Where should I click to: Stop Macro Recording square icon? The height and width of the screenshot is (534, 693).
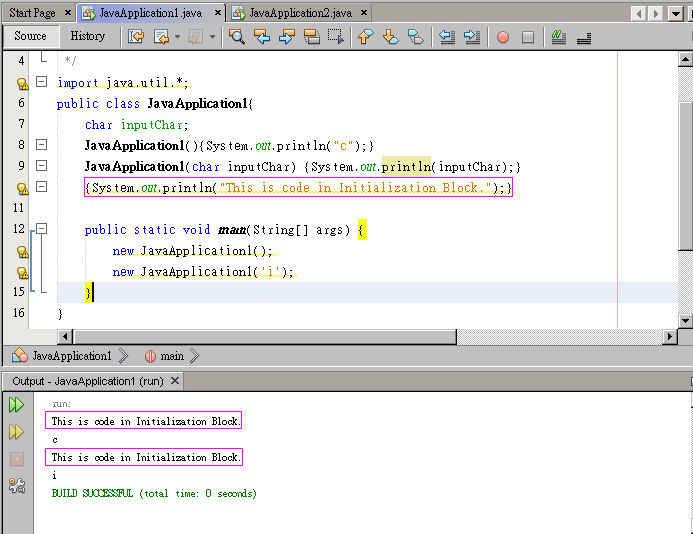coord(528,37)
